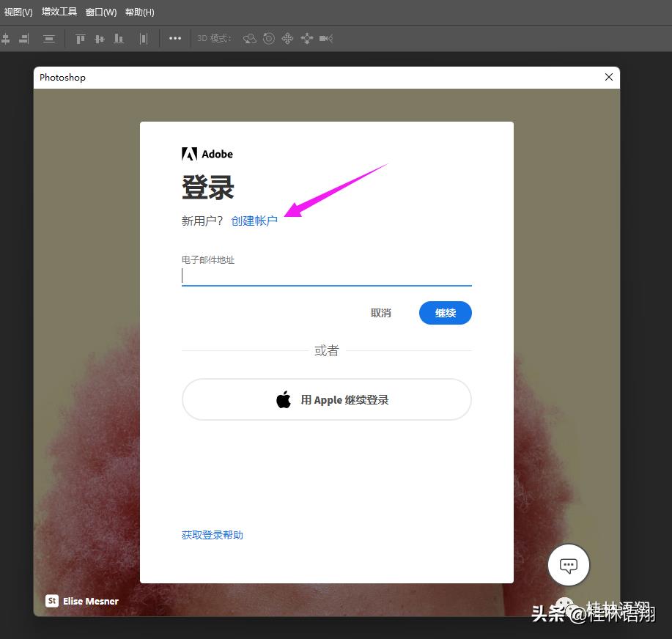The image size is (672, 639).
Task: Click the 3D 模式 label
Action: (214, 39)
